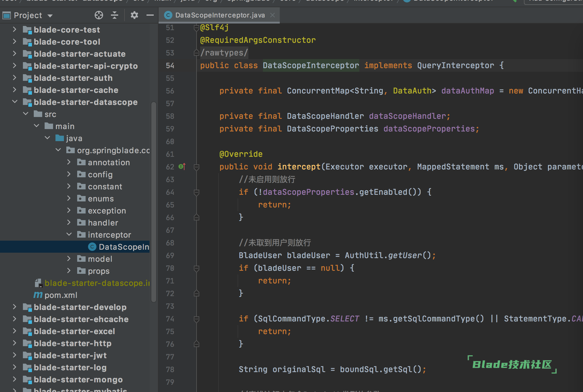583x392 pixels.
Task: Click the DataScopeInterceptor class name in code
Action: pos(311,65)
